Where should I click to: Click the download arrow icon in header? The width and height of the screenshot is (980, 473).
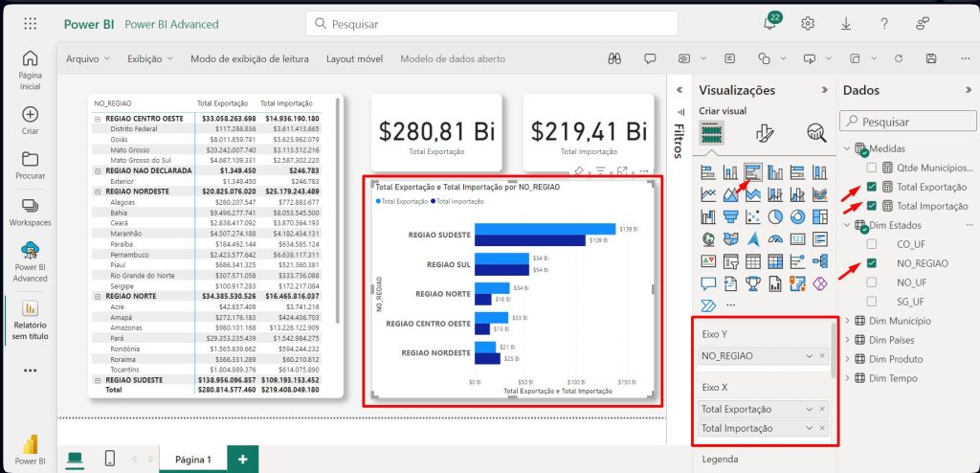point(846,24)
